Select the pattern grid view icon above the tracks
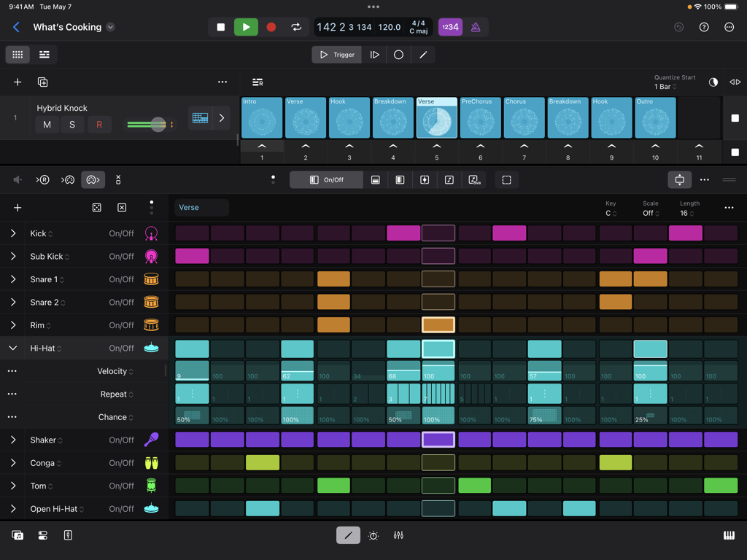Screen dimensions: 747x560 [18, 55]
